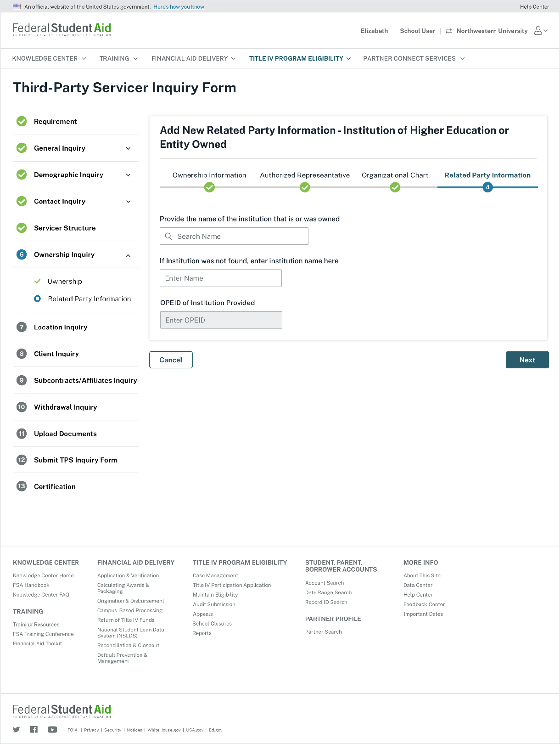560x744 pixels.
Task: Click the Servicer Structure green checkmark icon
Action: pyautogui.click(x=22, y=228)
